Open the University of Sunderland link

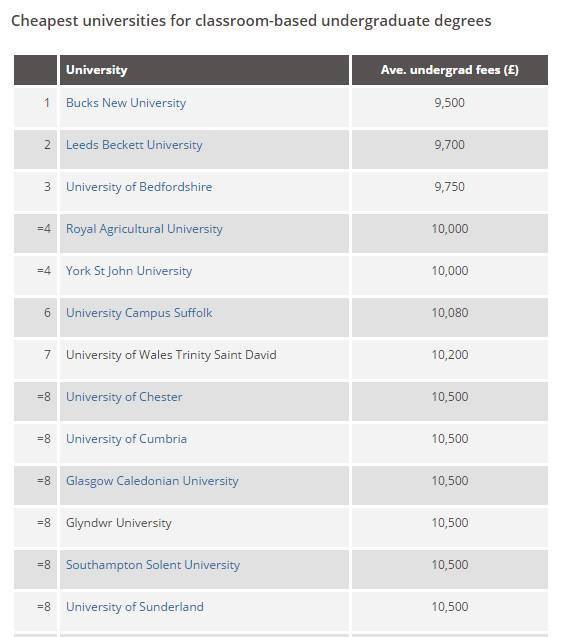coord(134,607)
